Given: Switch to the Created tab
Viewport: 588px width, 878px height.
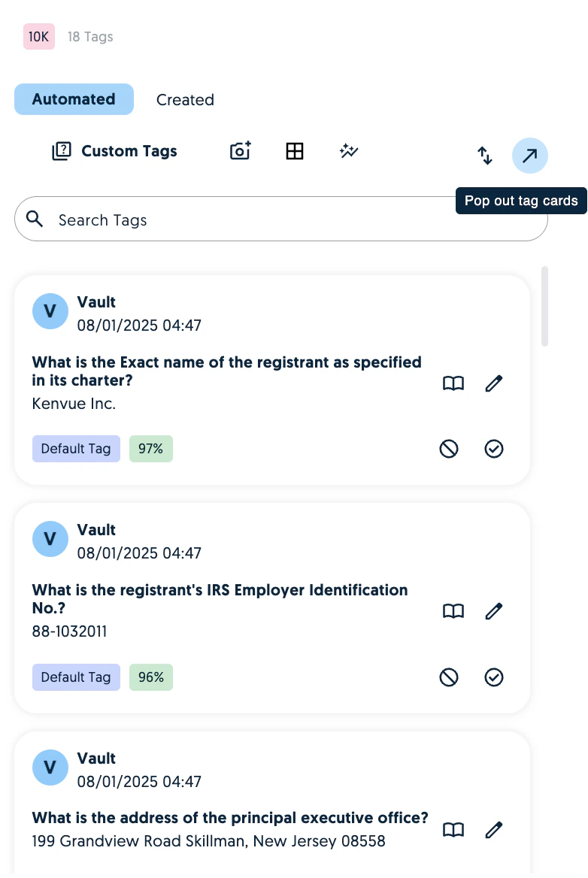Looking at the screenshot, I should pyautogui.click(x=185, y=100).
